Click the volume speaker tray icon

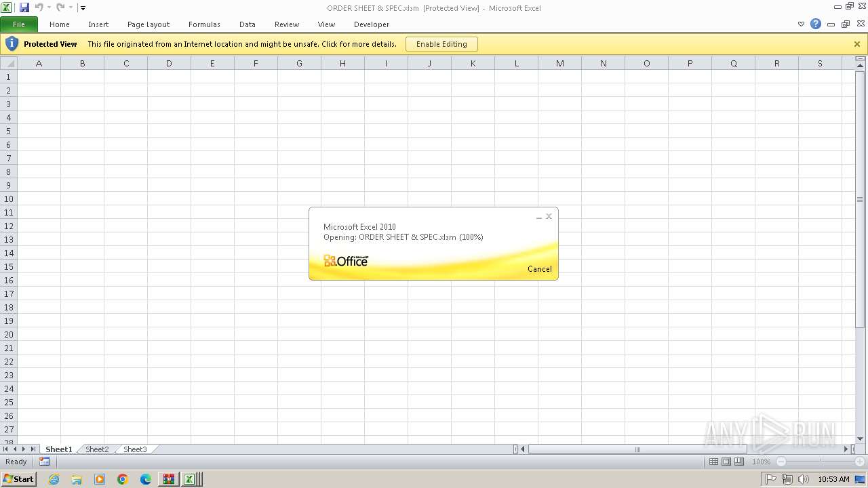tap(804, 479)
